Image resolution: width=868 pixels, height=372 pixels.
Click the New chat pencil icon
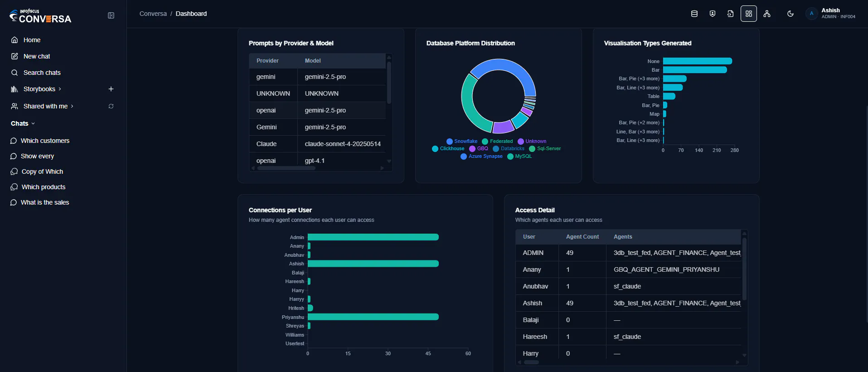coord(15,56)
